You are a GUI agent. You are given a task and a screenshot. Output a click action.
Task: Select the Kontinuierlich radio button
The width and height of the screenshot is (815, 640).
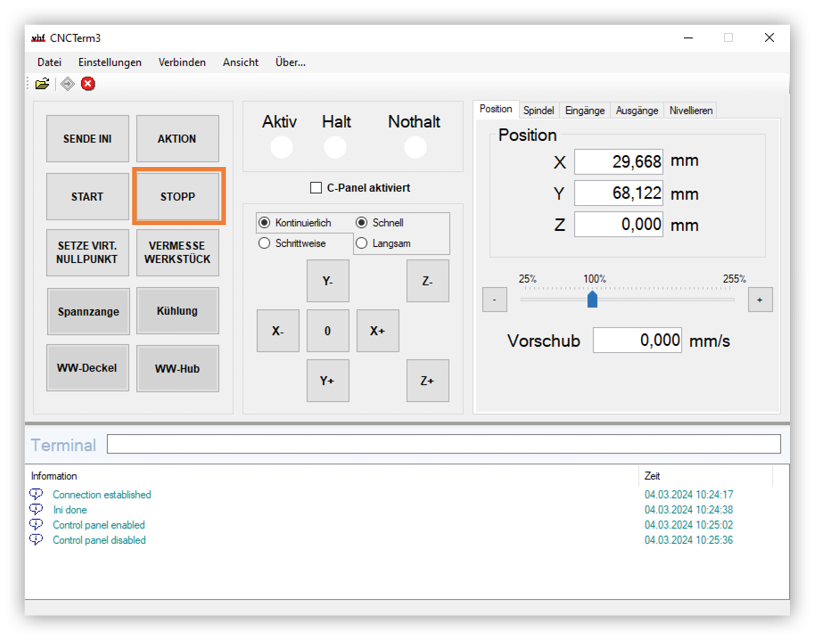coord(265,223)
